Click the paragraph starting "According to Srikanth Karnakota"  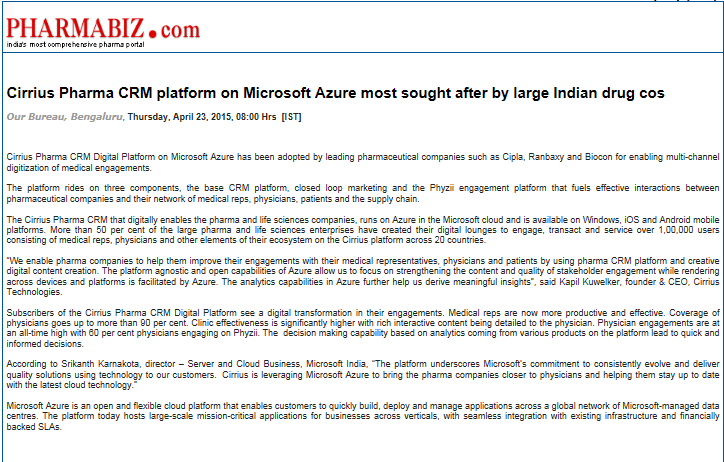(x=363, y=374)
